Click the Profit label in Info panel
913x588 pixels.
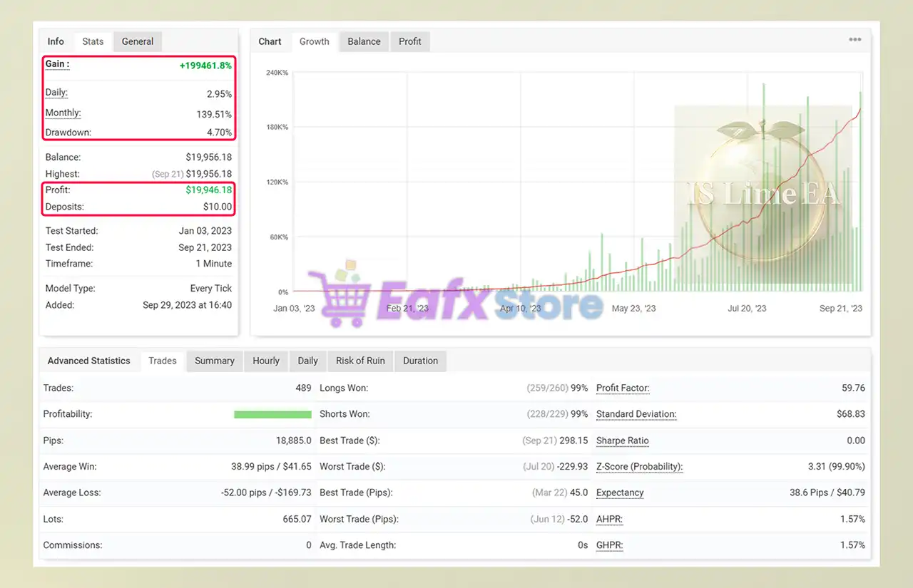pyautogui.click(x=58, y=190)
